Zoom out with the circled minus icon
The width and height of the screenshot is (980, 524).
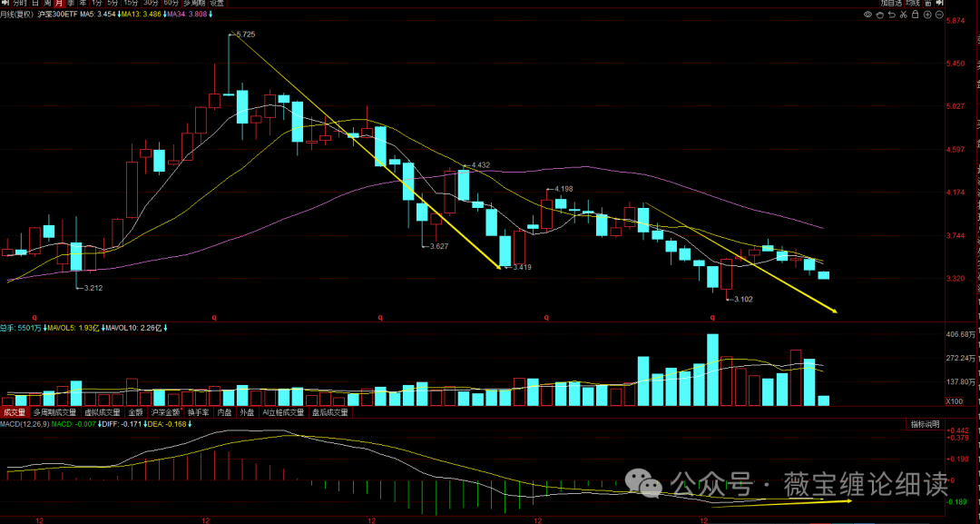(x=939, y=15)
